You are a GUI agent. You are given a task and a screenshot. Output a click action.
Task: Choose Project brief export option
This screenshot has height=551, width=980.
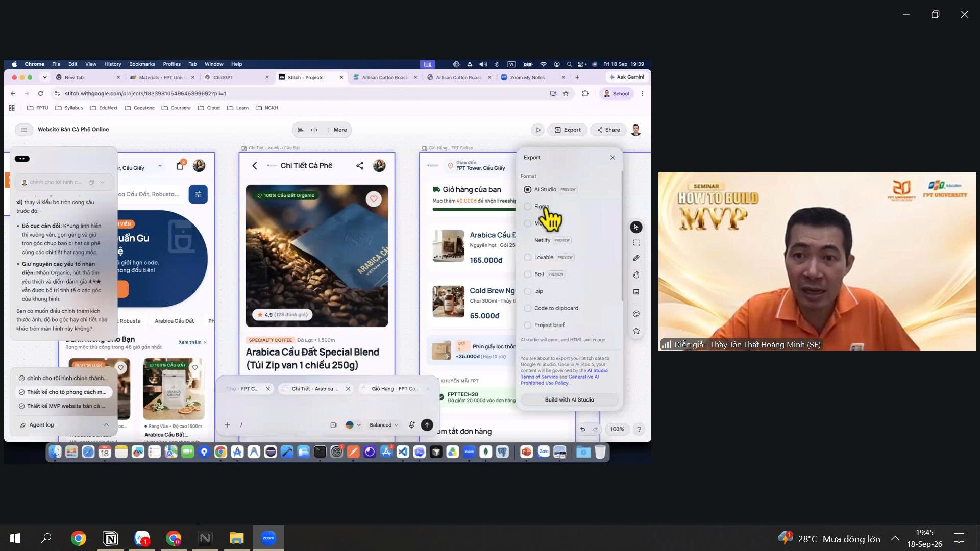point(527,325)
